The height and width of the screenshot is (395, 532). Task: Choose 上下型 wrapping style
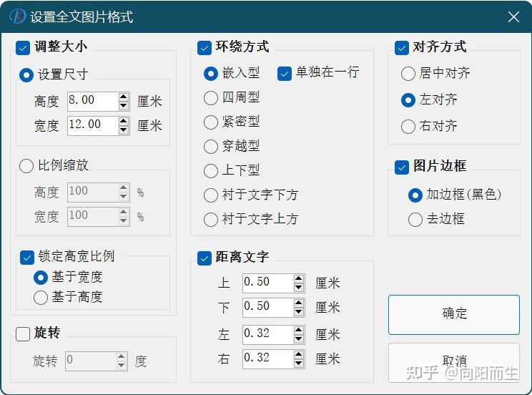pos(211,171)
